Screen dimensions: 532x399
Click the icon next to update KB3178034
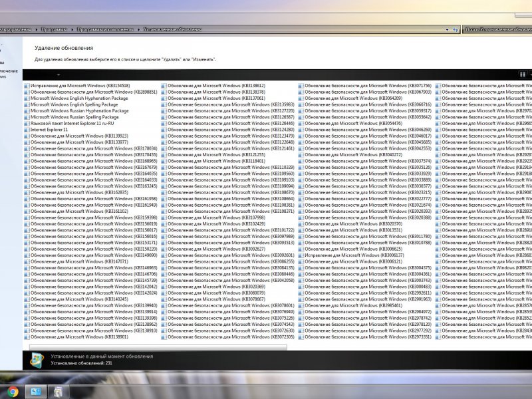click(27, 148)
